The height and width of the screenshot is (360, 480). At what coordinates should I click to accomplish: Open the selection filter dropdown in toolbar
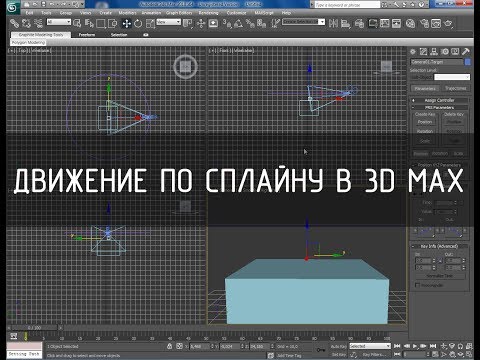59,22
